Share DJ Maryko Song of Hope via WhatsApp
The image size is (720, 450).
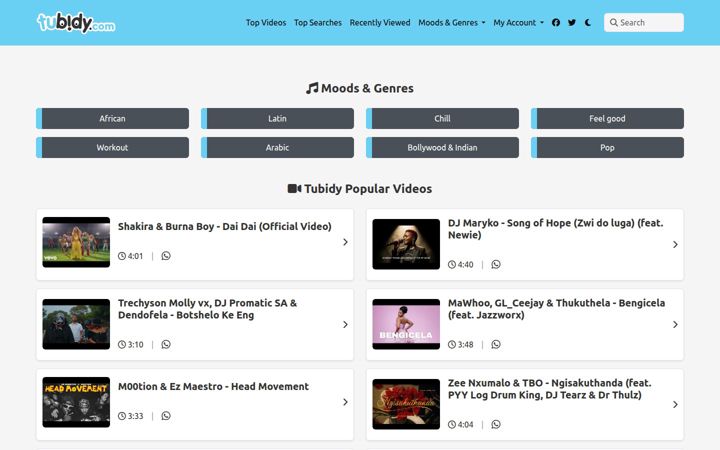click(x=496, y=264)
